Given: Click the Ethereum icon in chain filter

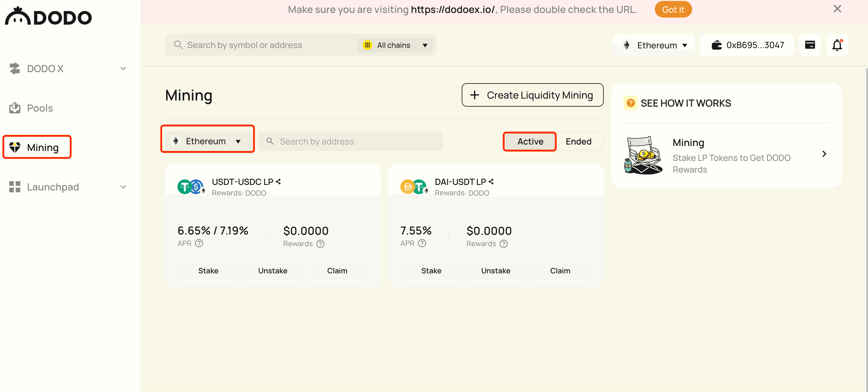Looking at the screenshot, I should pos(176,141).
